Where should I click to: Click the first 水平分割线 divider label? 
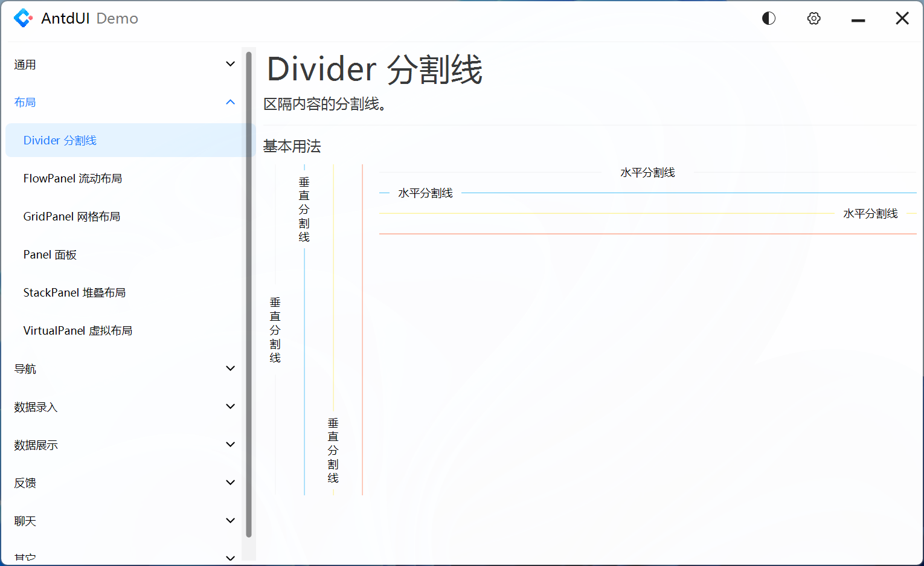pyautogui.click(x=647, y=172)
